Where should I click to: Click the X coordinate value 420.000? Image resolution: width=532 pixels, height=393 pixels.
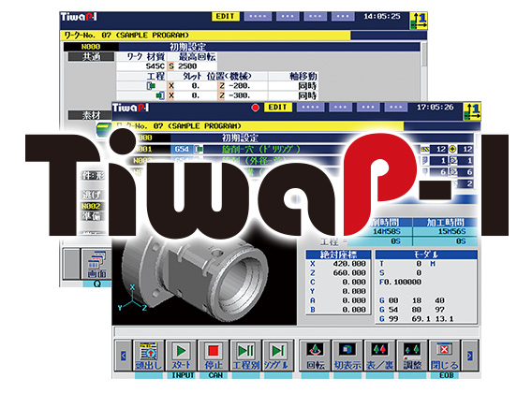349,264
